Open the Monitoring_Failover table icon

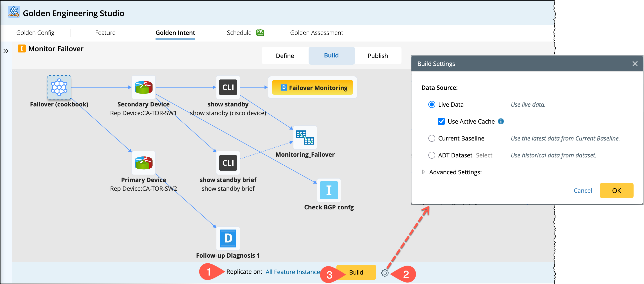coord(305,138)
